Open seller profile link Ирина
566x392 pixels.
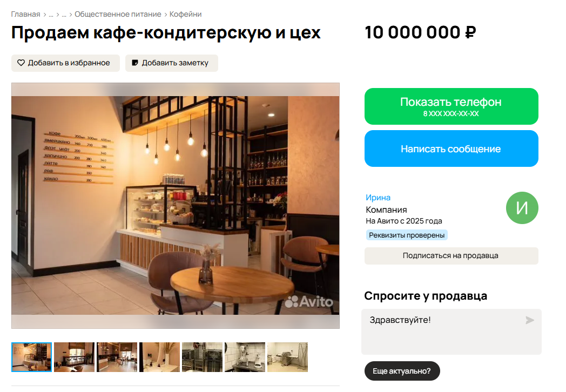378,198
